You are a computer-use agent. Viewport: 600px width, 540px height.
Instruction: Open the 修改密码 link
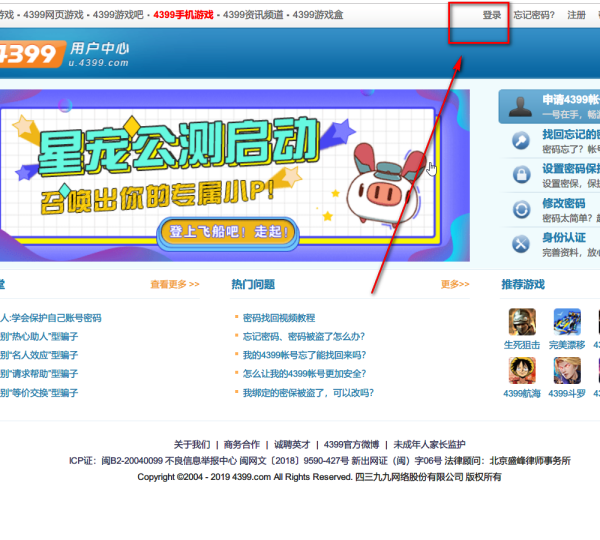point(564,203)
